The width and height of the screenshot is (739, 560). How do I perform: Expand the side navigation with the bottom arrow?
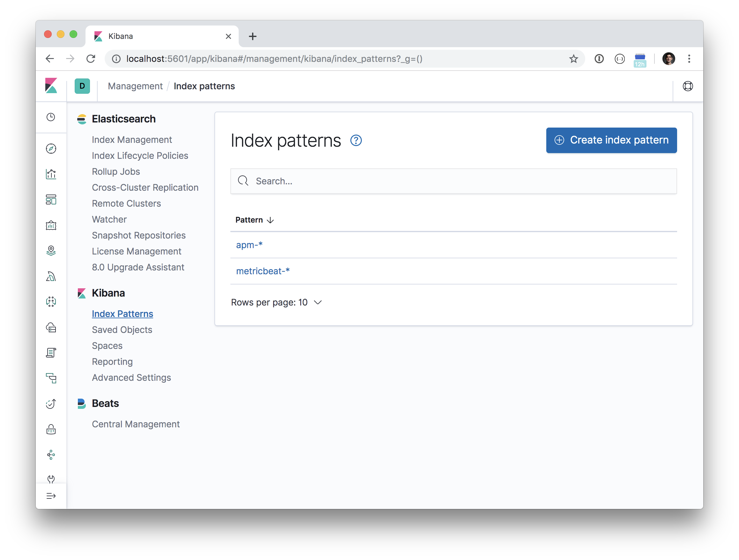[51, 496]
